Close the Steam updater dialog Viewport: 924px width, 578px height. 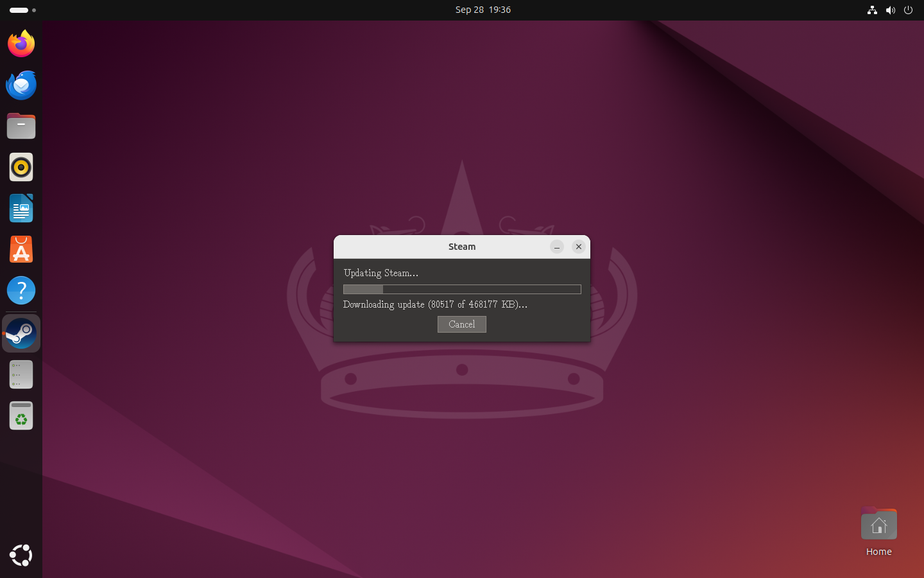[x=578, y=247]
